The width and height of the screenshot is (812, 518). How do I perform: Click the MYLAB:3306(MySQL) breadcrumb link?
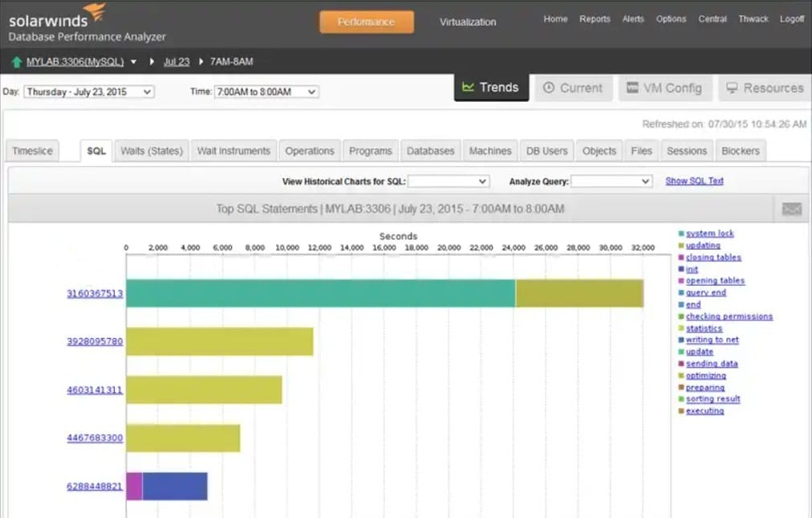(x=75, y=62)
